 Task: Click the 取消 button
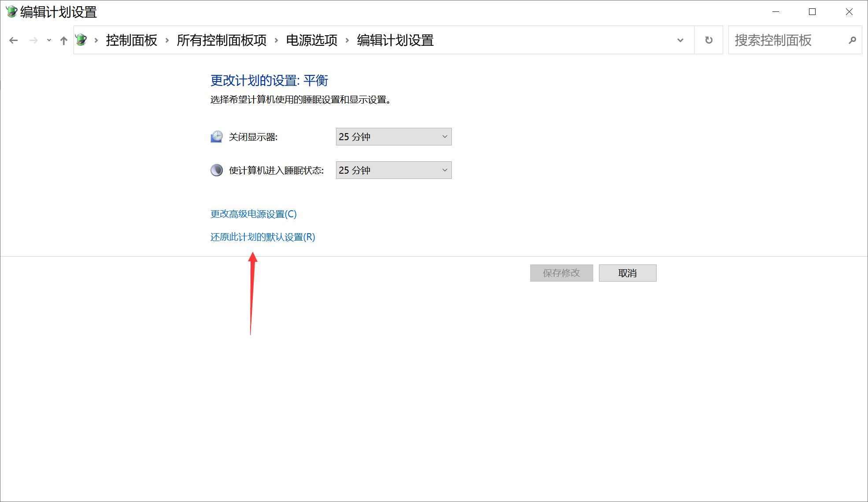[628, 273]
